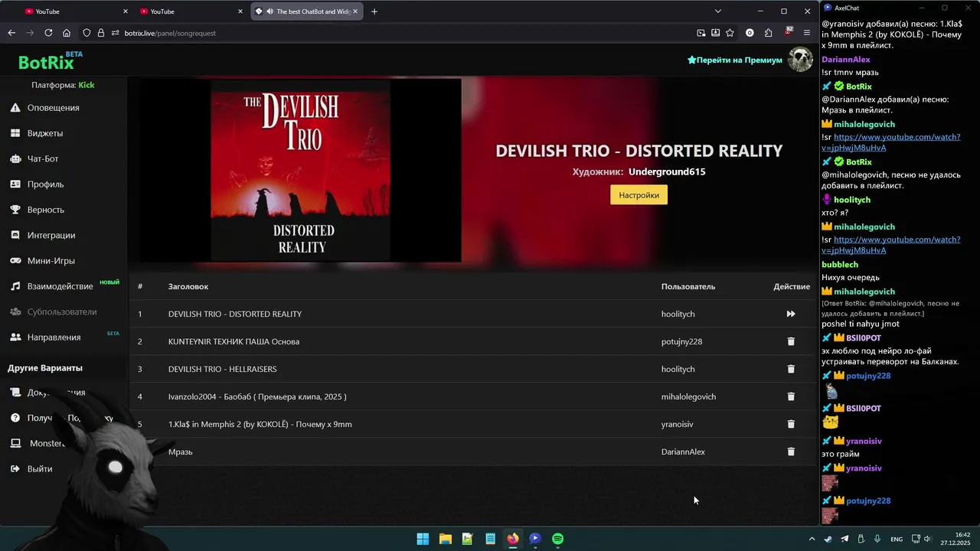Select the Ivanzolo2004 - Баобаб title

pos(257,396)
